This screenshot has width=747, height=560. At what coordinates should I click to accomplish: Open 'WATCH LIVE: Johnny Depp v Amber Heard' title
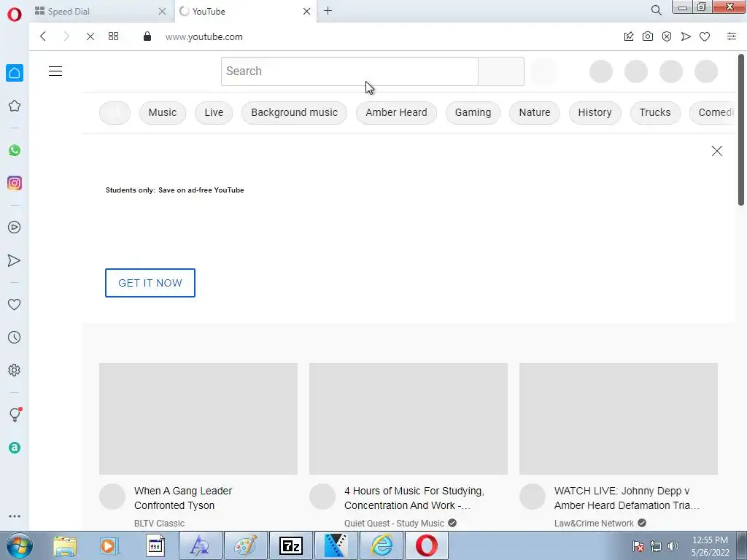(x=627, y=498)
